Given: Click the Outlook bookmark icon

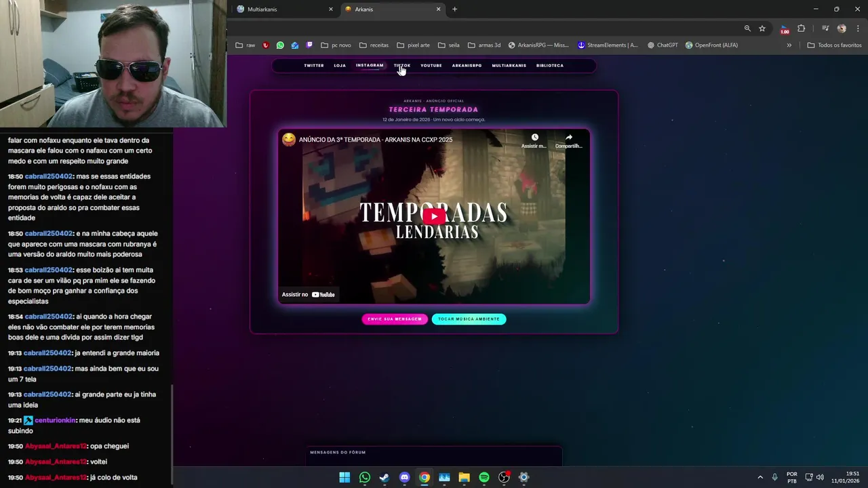Looking at the screenshot, I should pos(295,45).
